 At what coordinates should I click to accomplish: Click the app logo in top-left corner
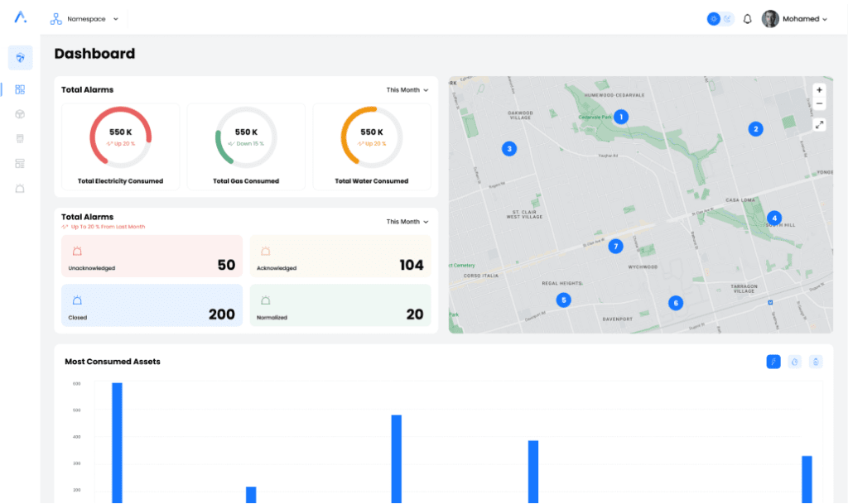click(20, 18)
